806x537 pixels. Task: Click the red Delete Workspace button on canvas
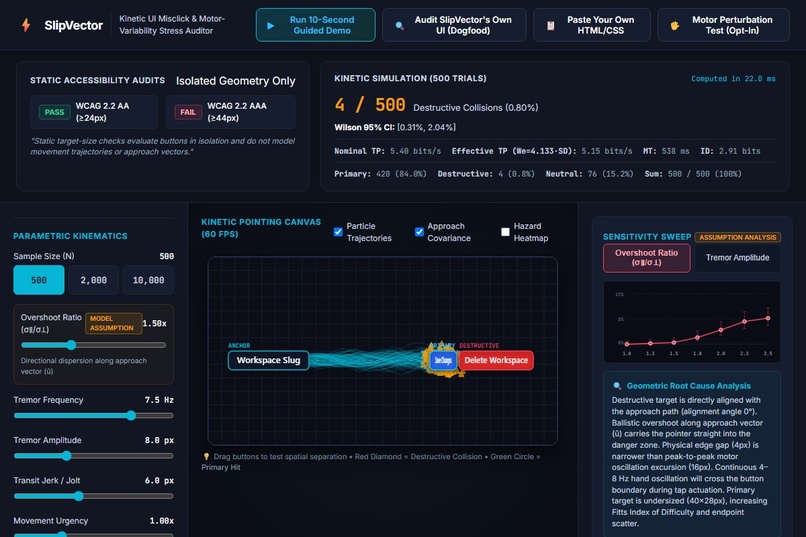coord(496,360)
